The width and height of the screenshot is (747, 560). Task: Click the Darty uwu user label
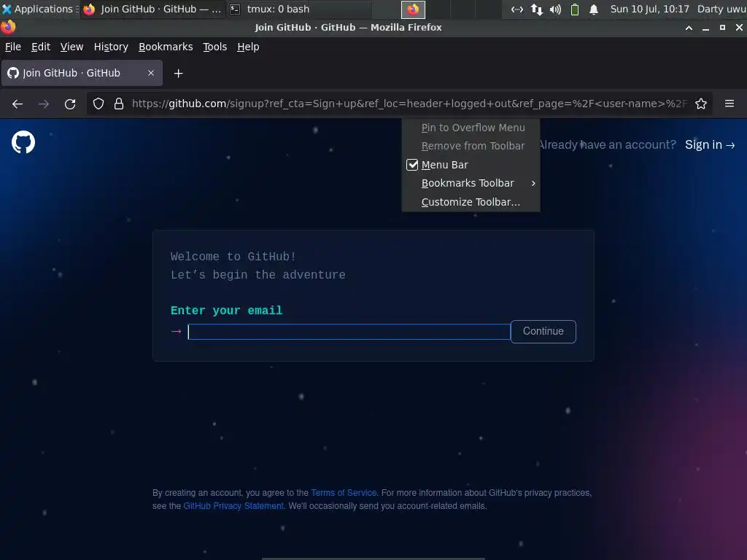(x=721, y=9)
